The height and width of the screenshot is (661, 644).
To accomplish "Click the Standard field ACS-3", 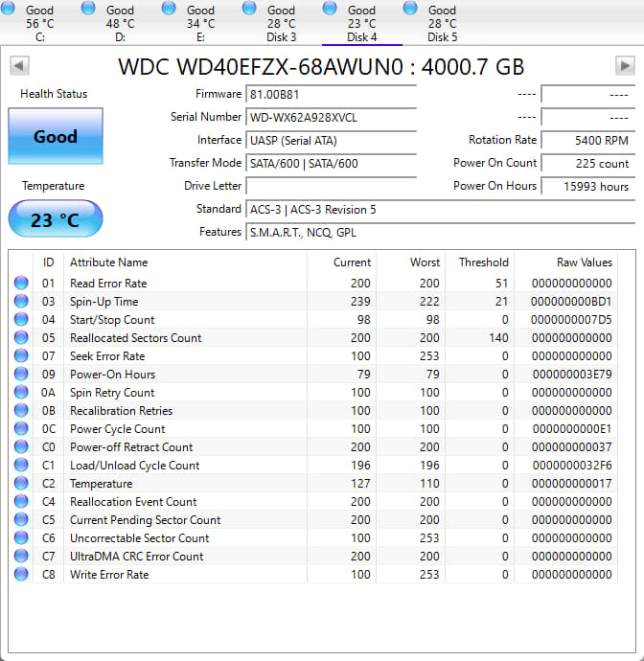I will 440,209.
